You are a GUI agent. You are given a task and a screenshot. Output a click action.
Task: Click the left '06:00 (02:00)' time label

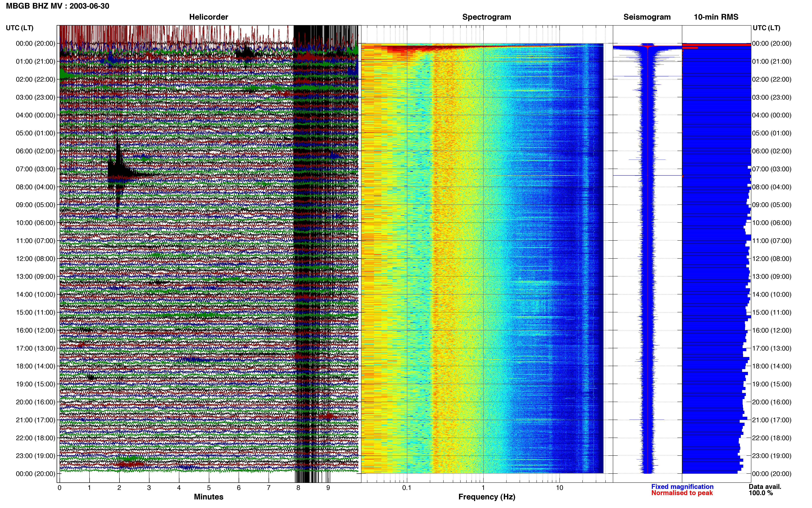click(x=36, y=151)
